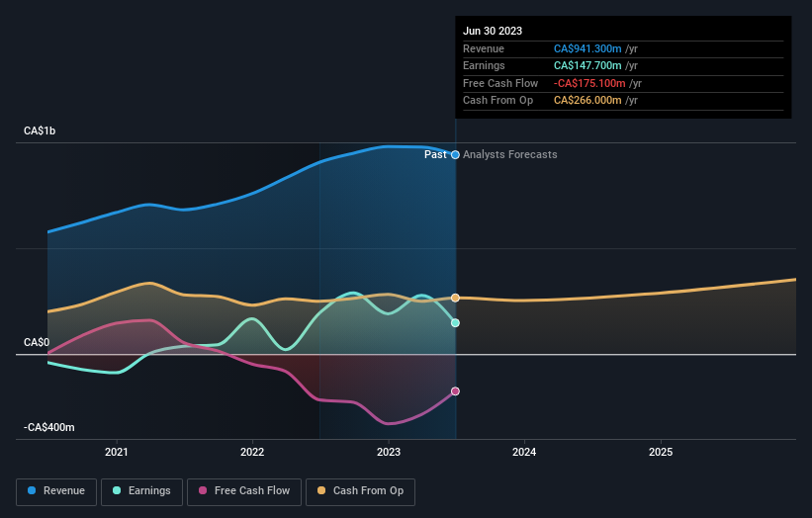Click the blue Revenue data point marker
This screenshot has width=812, height=518.
[x=455, y=155]
